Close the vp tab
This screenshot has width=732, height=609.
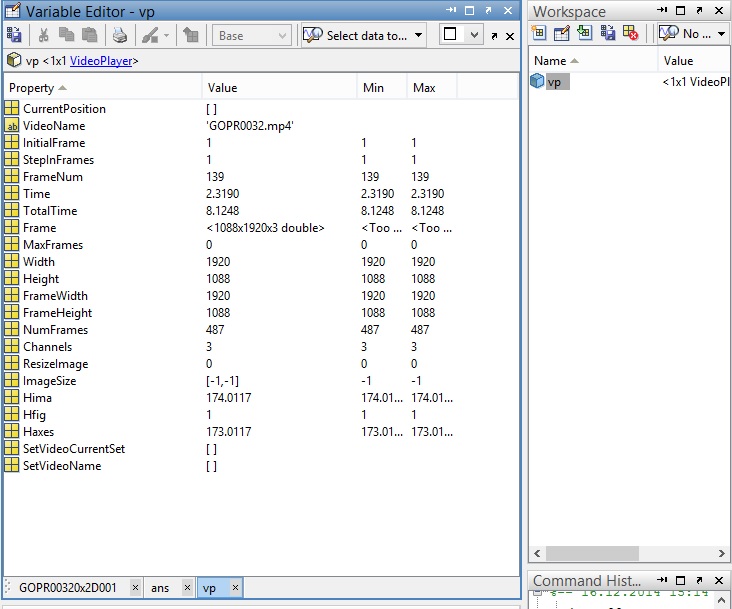(x=235, y=588)
